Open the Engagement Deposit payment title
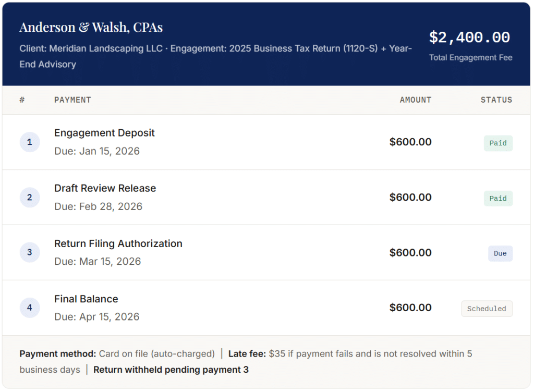534x392 pixels. coord(104,133)
